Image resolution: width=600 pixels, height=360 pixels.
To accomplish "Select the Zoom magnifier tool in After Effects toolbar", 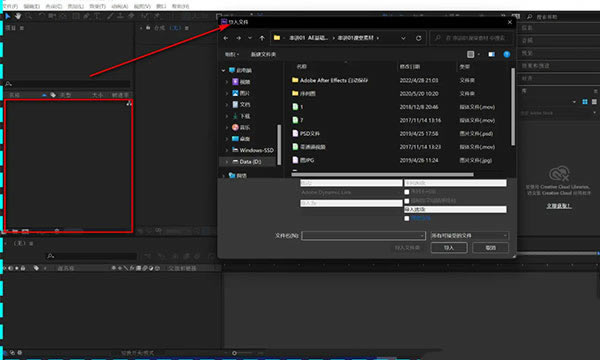I will pyautogui.click(x=29, y=16).
